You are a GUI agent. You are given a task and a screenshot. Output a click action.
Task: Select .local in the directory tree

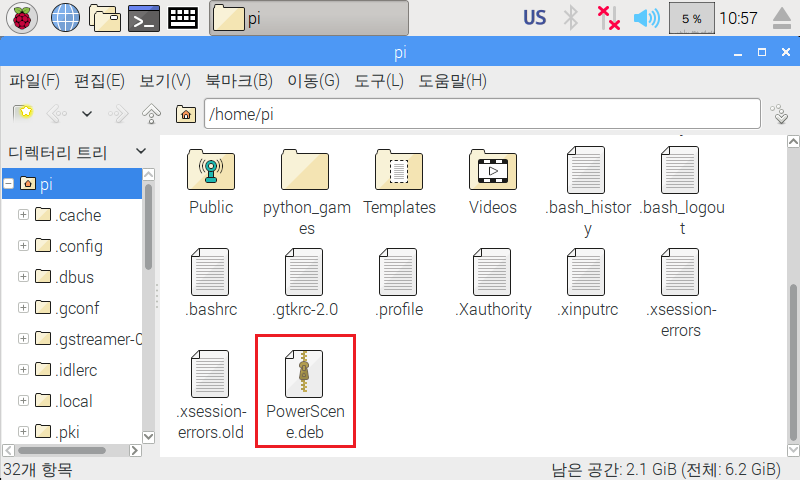coord(64,401)
